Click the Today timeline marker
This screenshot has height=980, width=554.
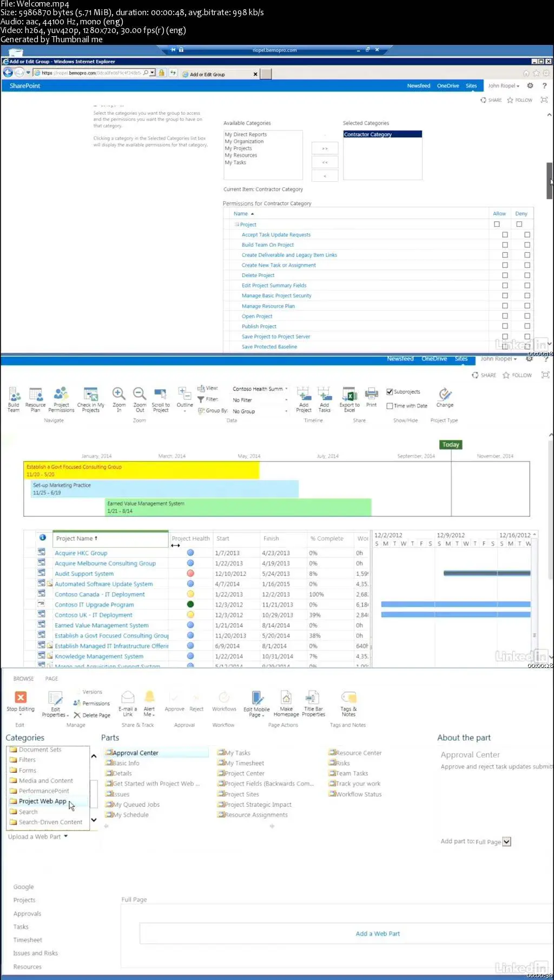pyautogui.click(x=451, y=444)
